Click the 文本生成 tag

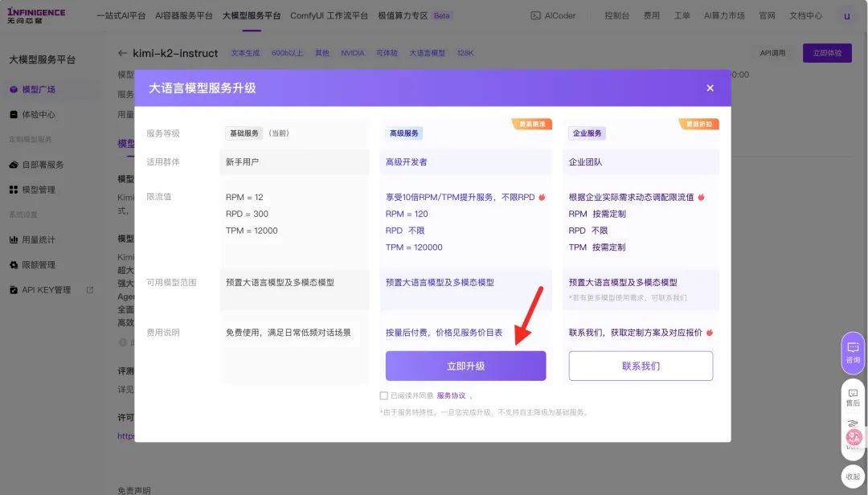tap(245, 53)
